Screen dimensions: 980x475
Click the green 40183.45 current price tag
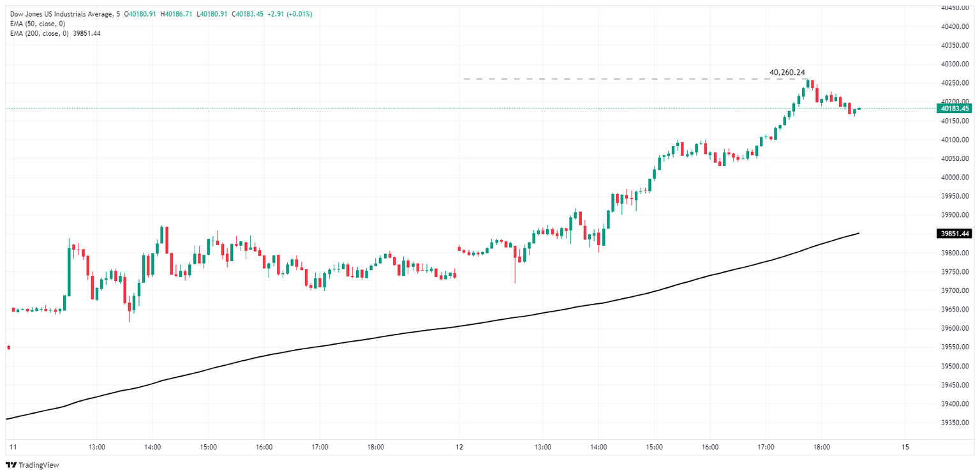tap(954, 109)
